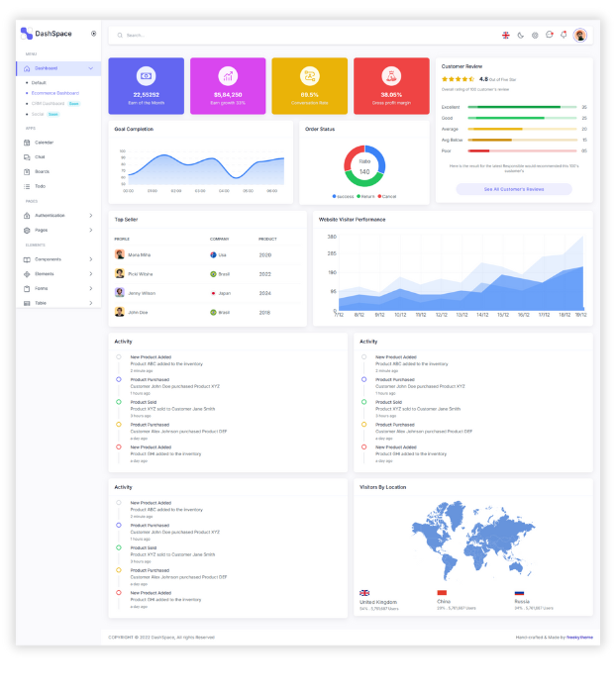This screenshot has height=693, width=616.
Task: Open the Boards app in sidebar
Action: [27, 171]
